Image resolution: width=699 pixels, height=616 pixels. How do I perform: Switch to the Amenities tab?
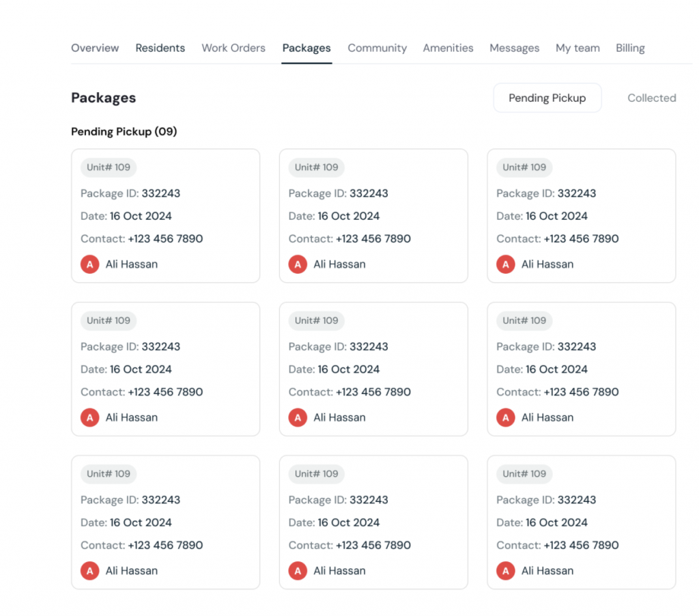tap(448, 48)
